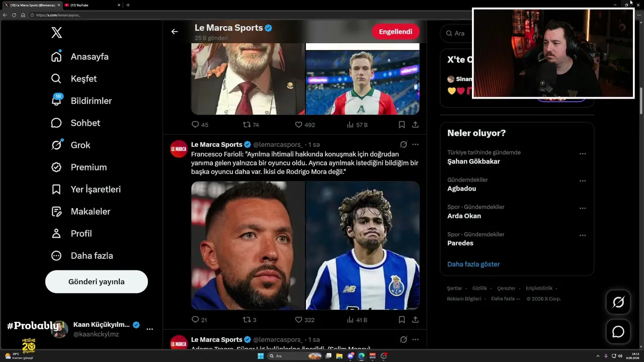Share the Francesco Farioli post

tap(415, 320)
